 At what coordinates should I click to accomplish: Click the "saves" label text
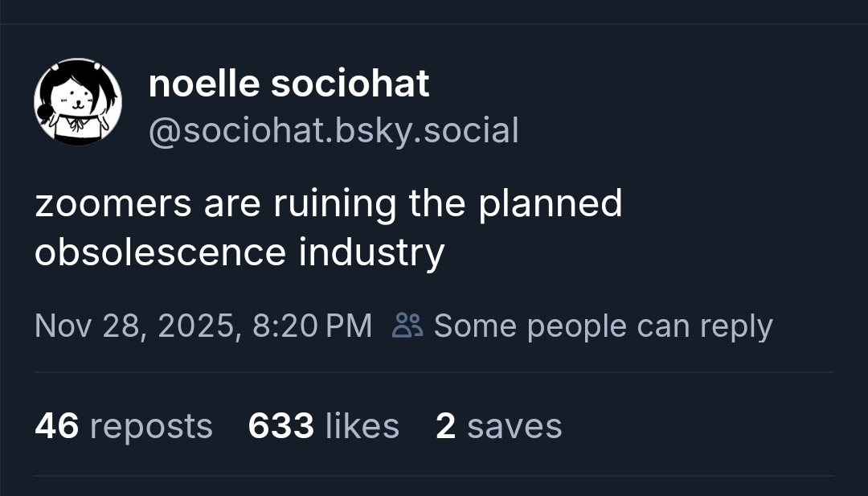[514, 426]
